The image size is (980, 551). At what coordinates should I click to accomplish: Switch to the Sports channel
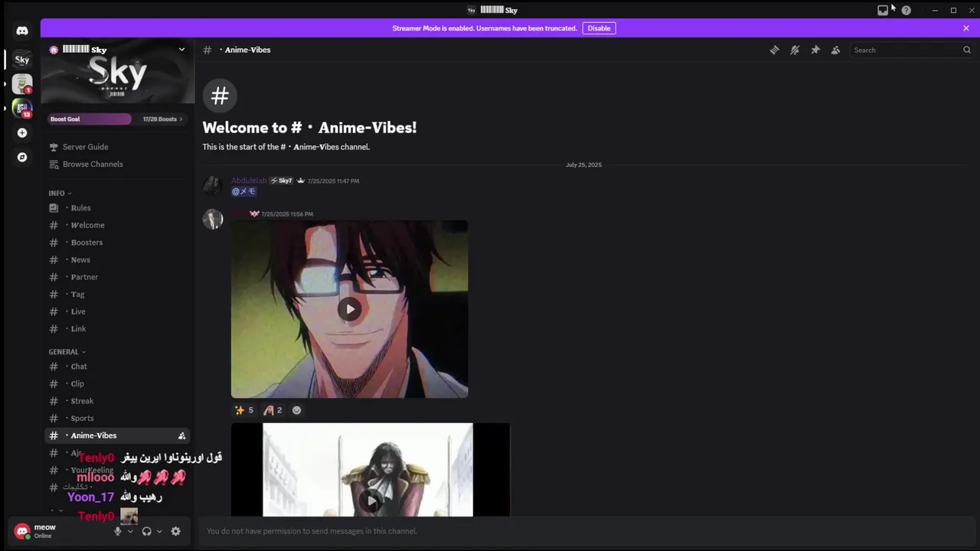click(x=117, y=419)
